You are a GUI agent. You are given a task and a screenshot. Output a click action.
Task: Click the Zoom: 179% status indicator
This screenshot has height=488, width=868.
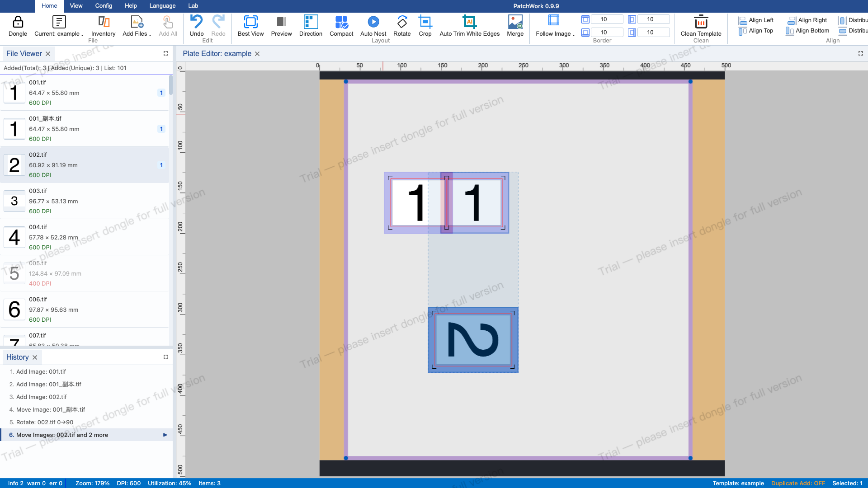pyautogui.click(x=92, y=483)
